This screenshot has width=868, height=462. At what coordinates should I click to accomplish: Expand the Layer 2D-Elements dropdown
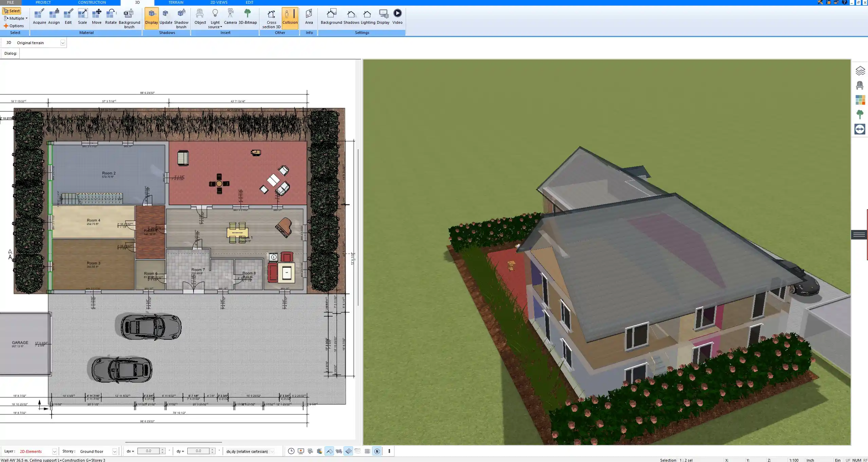pyautogui.click(x=54, y=451)
